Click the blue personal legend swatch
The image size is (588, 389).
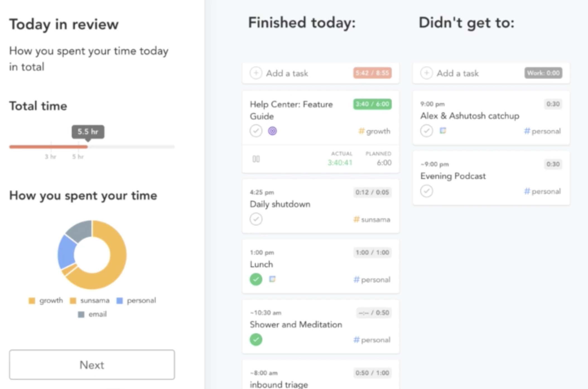click(x=120, y=301)
